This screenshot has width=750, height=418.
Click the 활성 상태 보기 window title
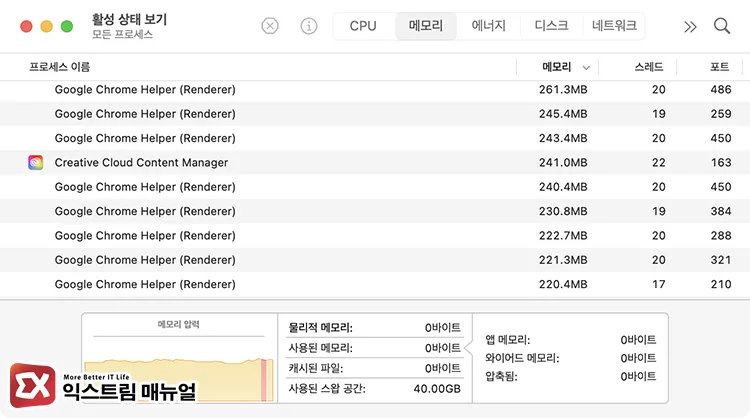pos(129,20)
